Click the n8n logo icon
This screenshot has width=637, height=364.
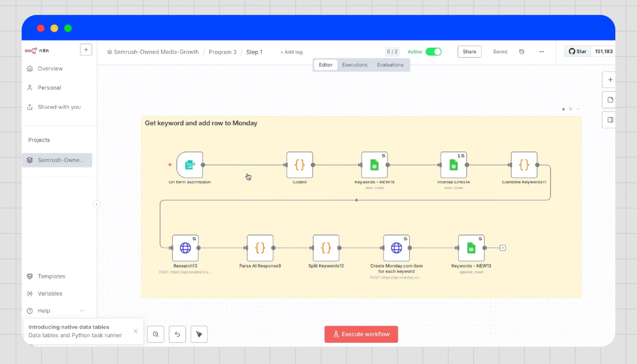[x=31, y=50]
